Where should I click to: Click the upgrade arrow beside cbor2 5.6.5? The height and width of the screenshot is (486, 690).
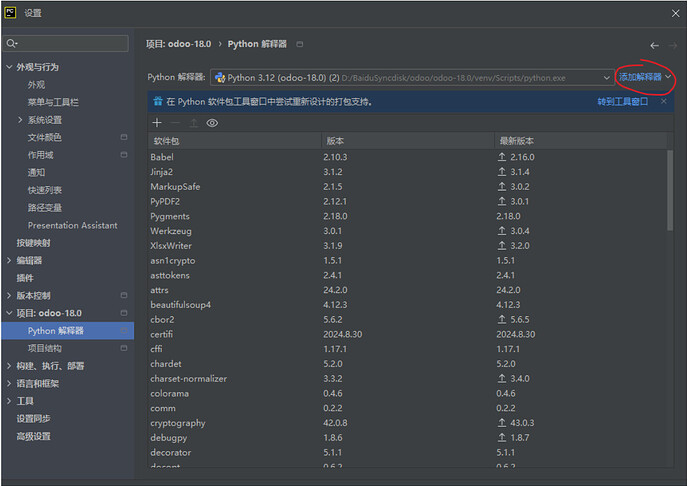(x=502, y=319)
